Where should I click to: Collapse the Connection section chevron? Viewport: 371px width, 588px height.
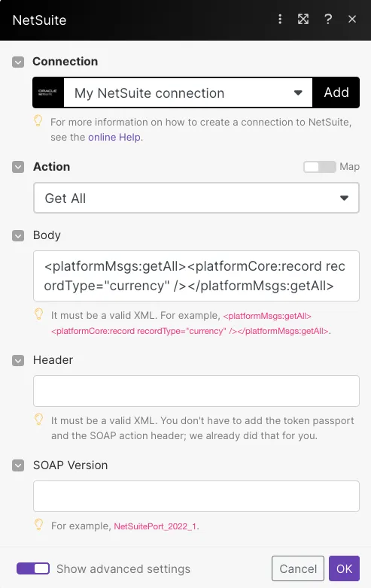18,62
